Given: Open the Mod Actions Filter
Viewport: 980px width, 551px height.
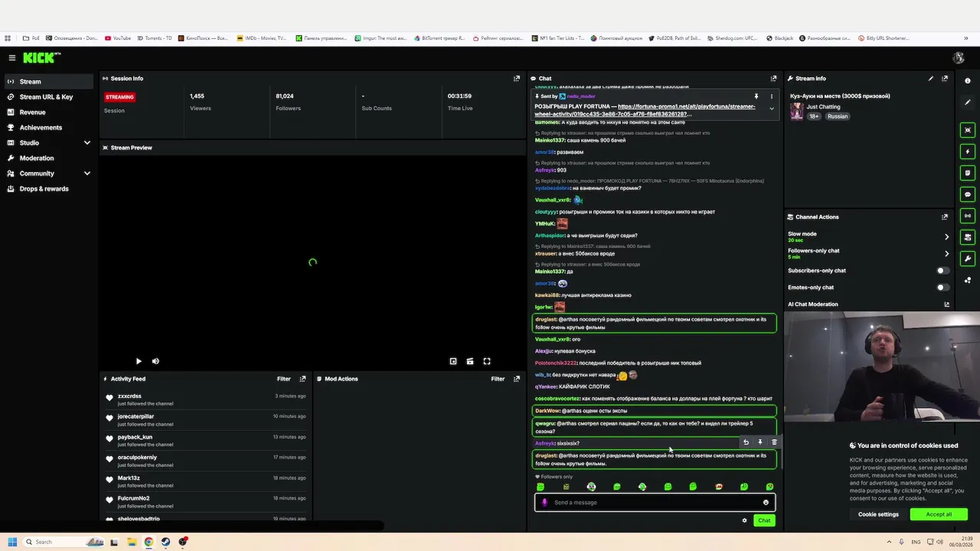Looking at the screenshot, I should (498, 379).
